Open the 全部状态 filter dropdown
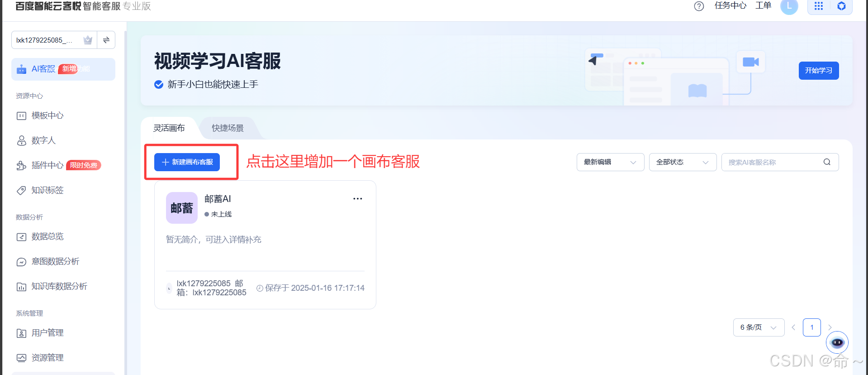The width and height of the screenshot is (868, 375). click(x=683, y=162)
